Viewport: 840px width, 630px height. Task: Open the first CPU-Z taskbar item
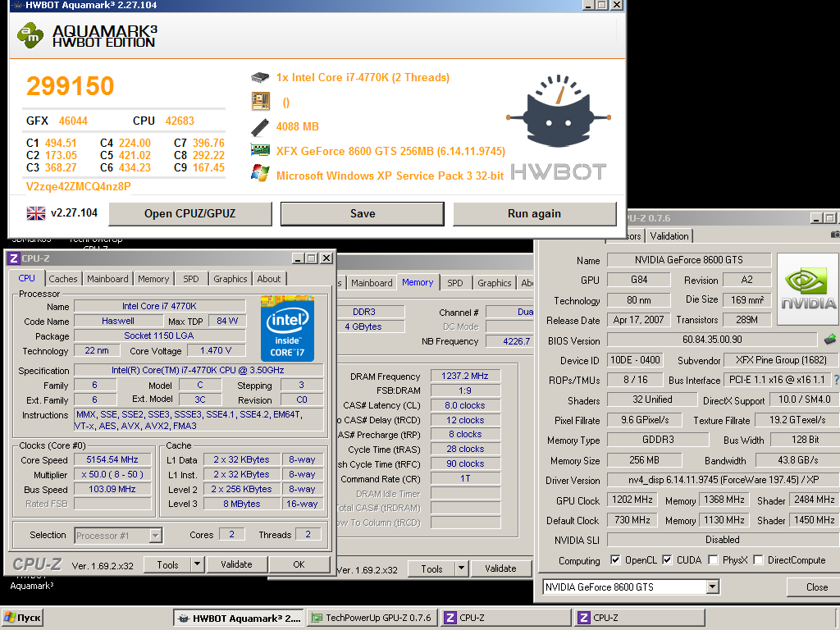(x=505, y=619)
